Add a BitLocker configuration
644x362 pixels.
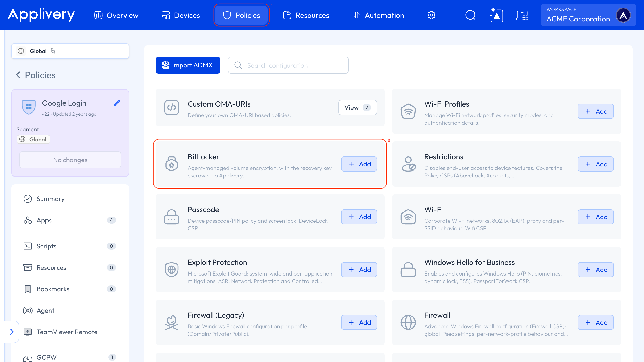[x=359, y=164]
